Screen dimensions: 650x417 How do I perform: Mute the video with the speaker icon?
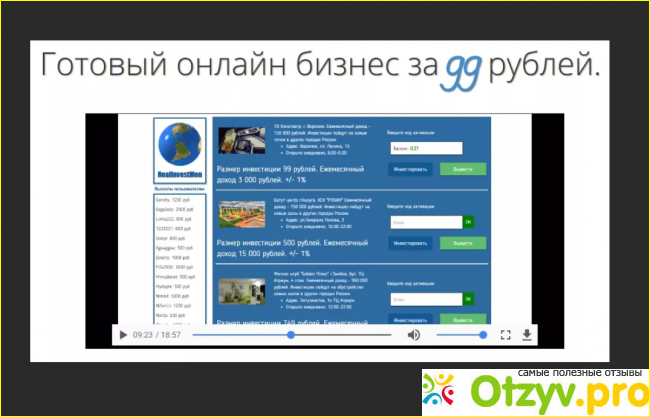(x=413, y=335)
